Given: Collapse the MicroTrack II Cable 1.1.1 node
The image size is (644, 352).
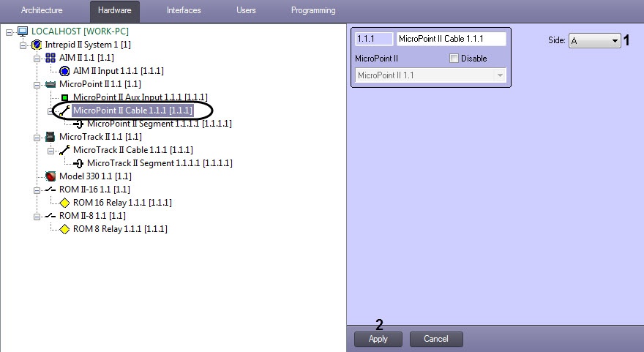Looking at the screenshot, I should coord(51,150).
